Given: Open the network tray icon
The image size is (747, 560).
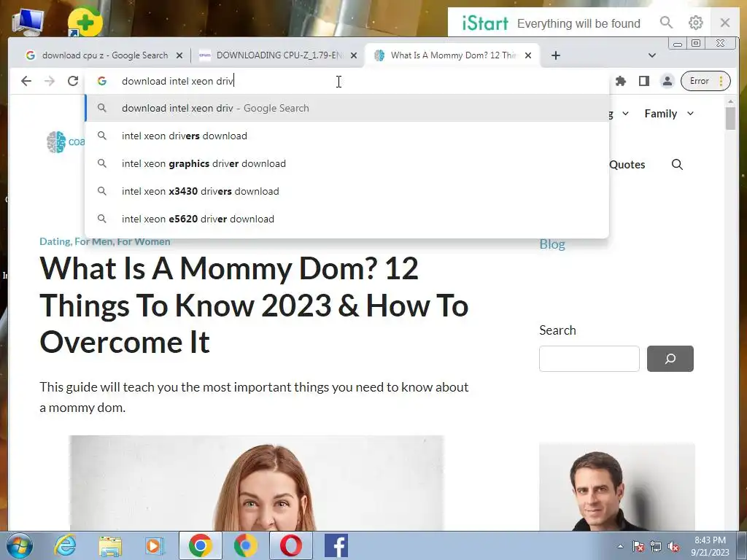Looking at the screenshot, I should coord(656,546).
